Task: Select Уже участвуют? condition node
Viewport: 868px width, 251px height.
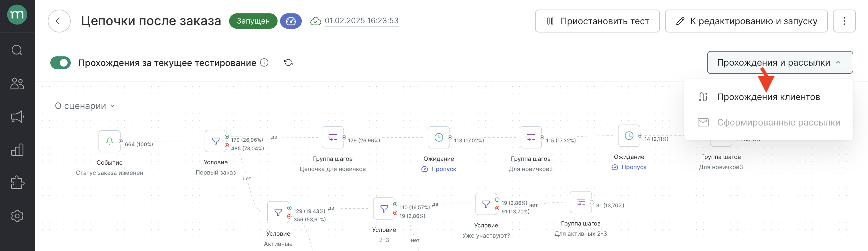Action: point(486,204)
